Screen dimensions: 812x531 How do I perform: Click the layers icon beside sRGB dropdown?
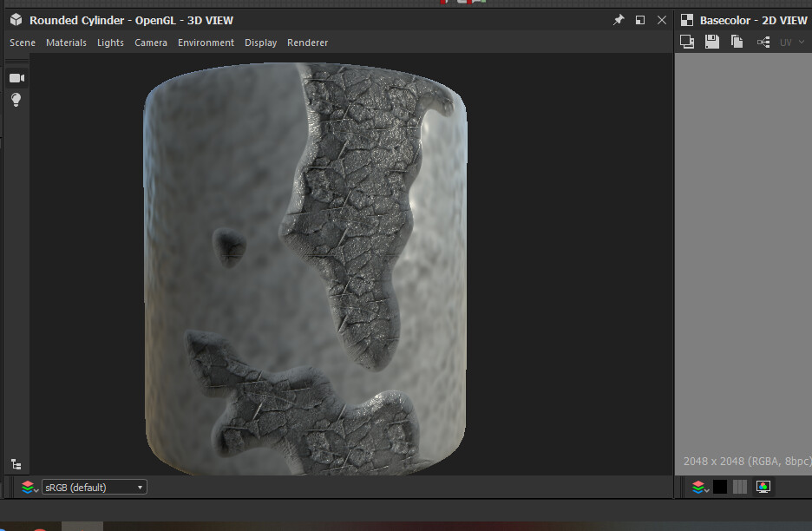(x=29, y=487)
